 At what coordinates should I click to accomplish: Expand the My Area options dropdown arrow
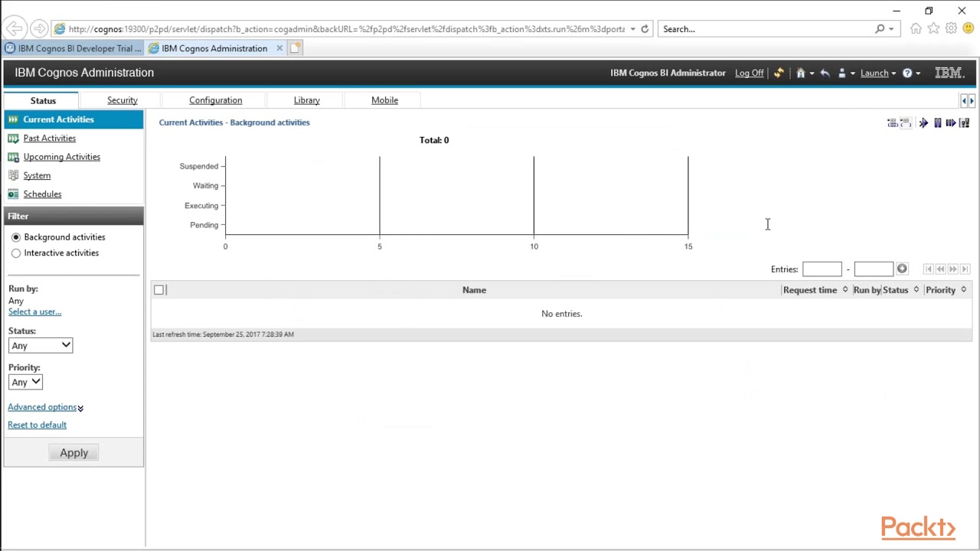pos(852,73)
